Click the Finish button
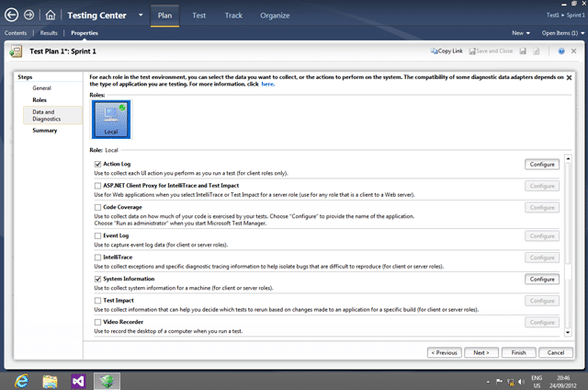 coord(518,352)
